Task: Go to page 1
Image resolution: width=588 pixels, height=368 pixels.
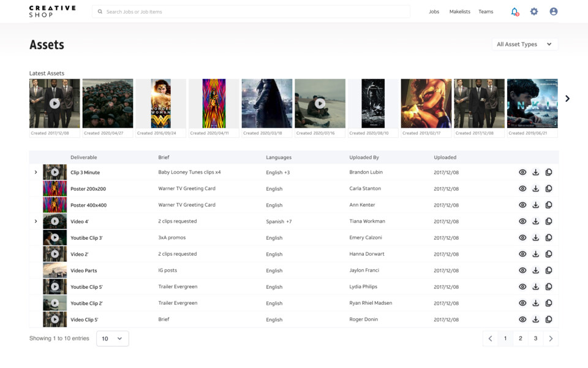Action: [x=505, y=339]
